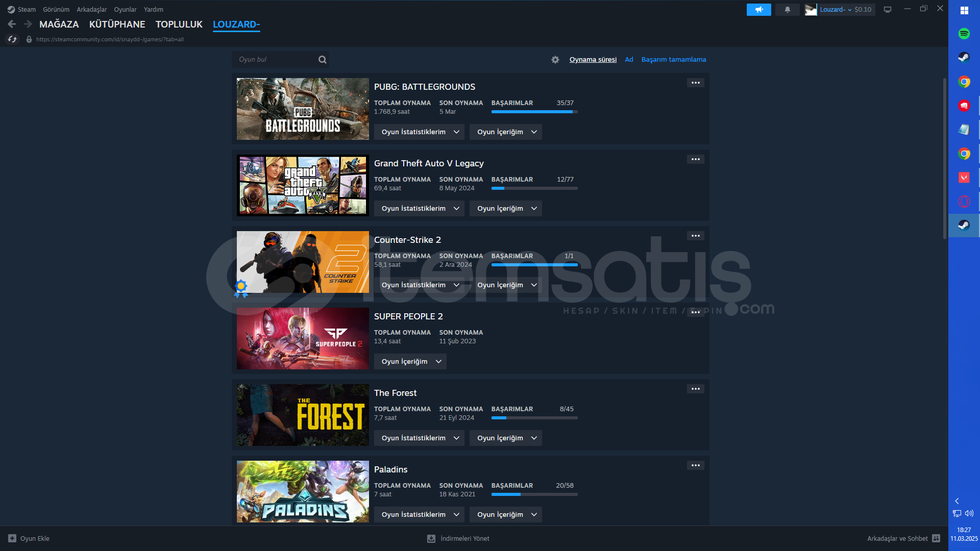Open the Oyunlar menu
This screenshot has height=551, width=980.
[x=125, y=10]
